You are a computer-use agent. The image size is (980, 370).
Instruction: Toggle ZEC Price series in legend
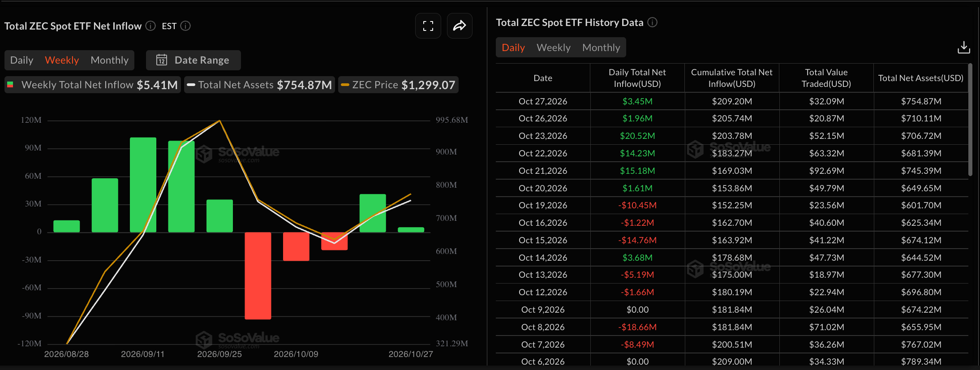click(398, 85)
